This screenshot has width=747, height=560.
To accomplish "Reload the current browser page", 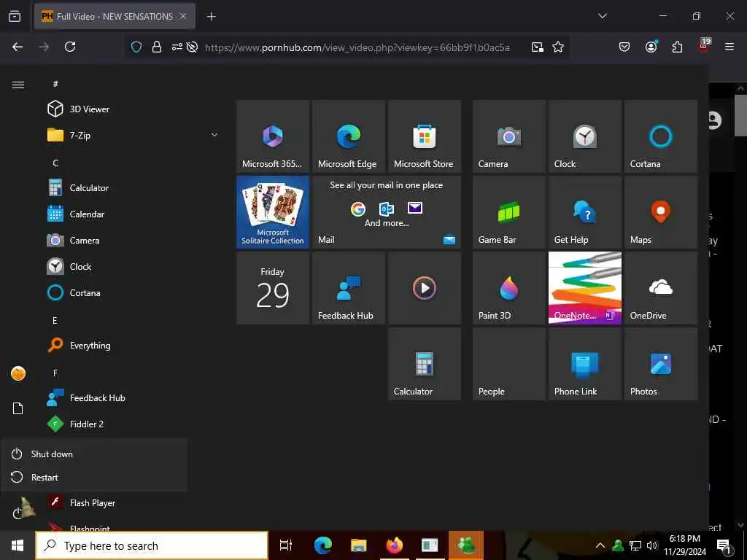I will (x=70, y=47).
